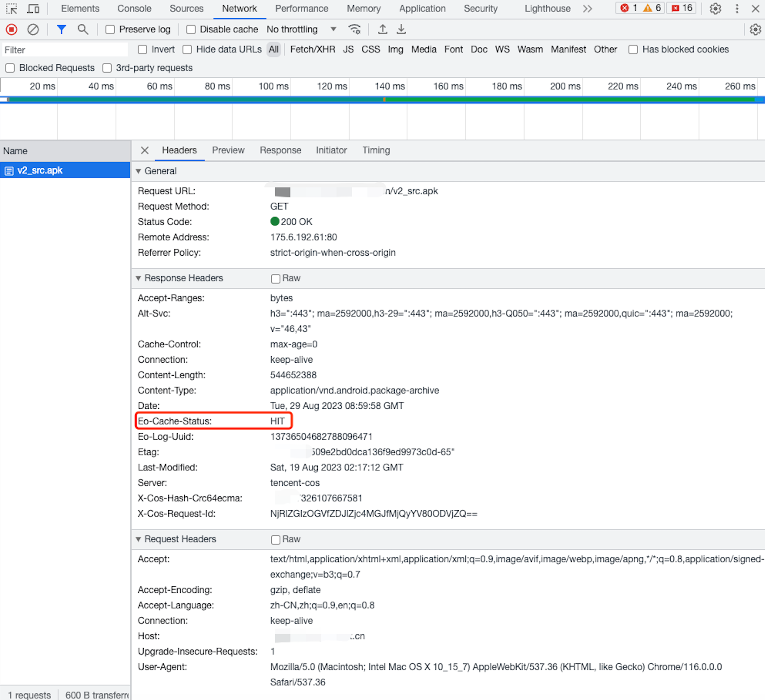Show more DevTools tabs chevron
The width and height of the screenshot is (765, 700).
click(587, 9)
